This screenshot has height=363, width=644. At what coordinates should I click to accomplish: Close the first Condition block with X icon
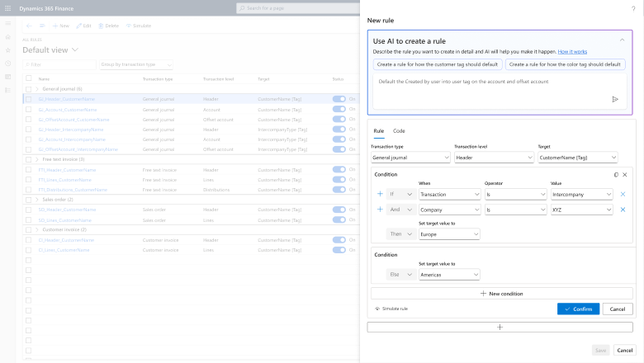coord(625,175)
